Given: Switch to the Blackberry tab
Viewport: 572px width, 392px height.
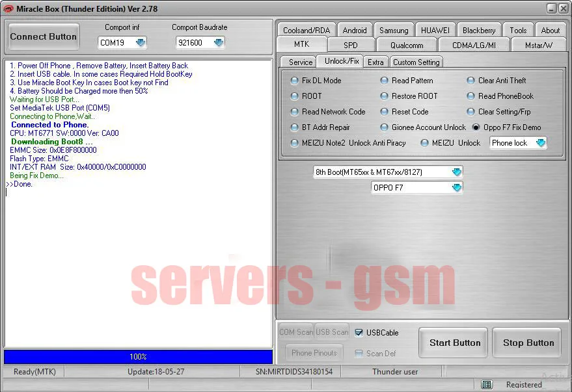Looking at the screenshot, I should tap(479, 31).
